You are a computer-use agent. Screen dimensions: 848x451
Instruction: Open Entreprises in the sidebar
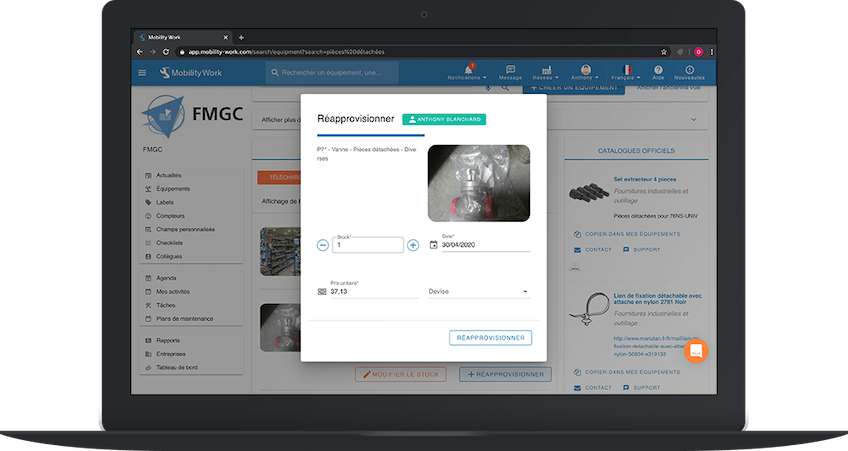(171, 354)
